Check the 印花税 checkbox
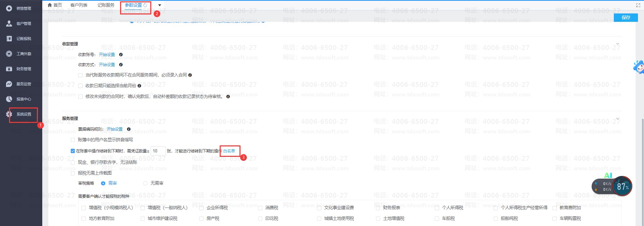 pyautogui.click(x=260, y=219)
